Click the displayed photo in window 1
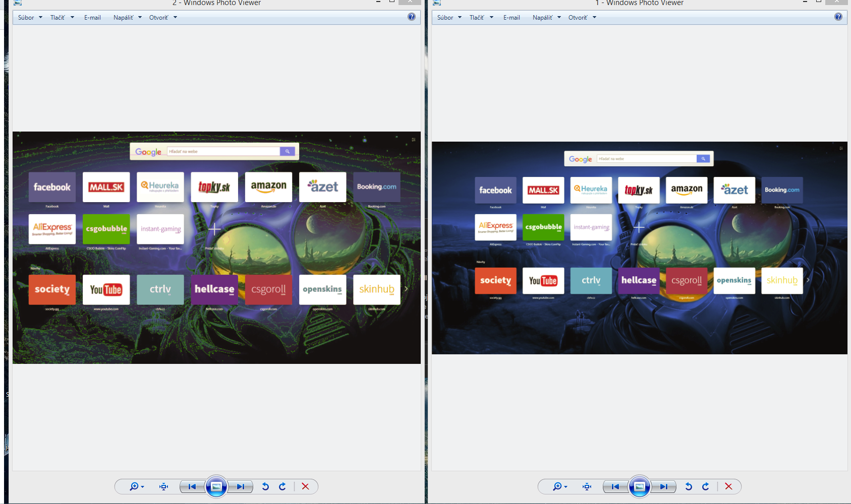 [640, 248]
